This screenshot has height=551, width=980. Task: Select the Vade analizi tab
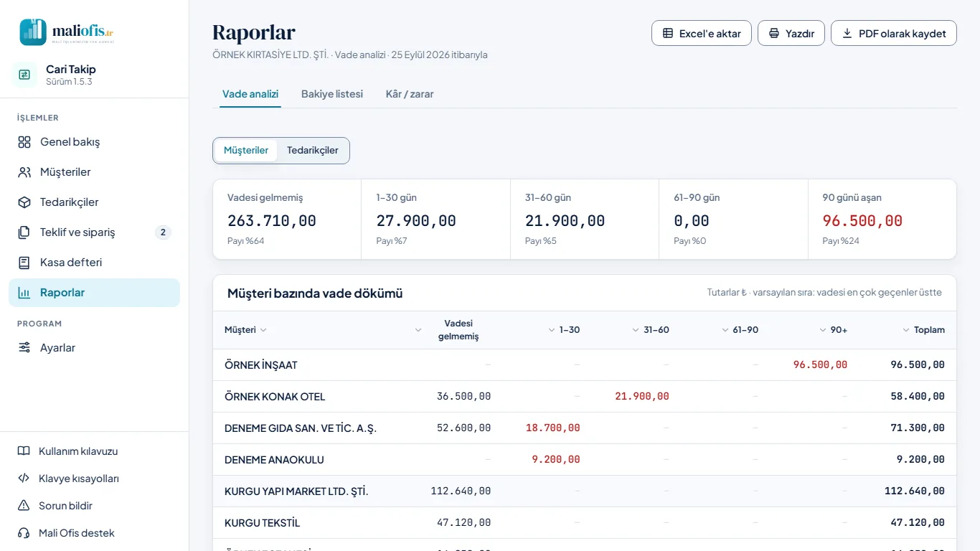coord(250,94)
